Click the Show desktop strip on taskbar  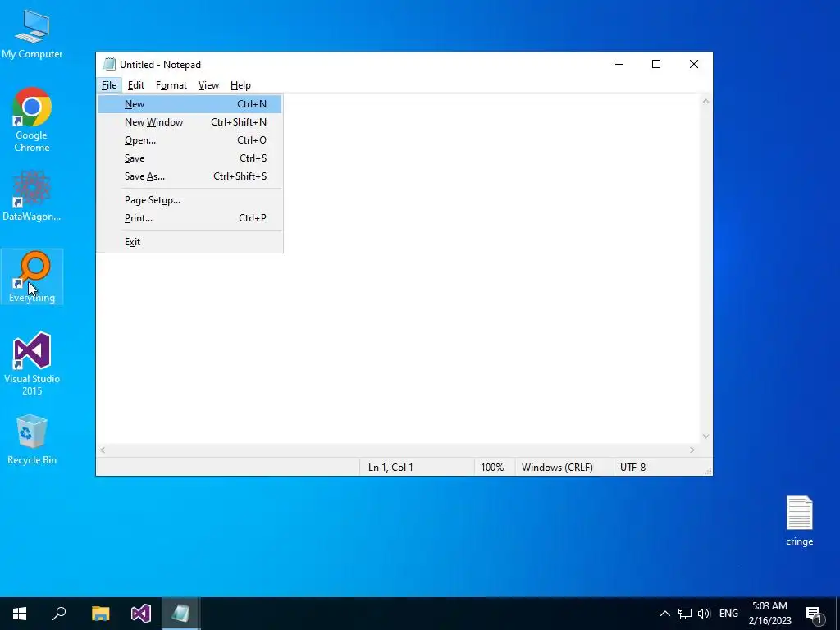click(x=838, y=614)
